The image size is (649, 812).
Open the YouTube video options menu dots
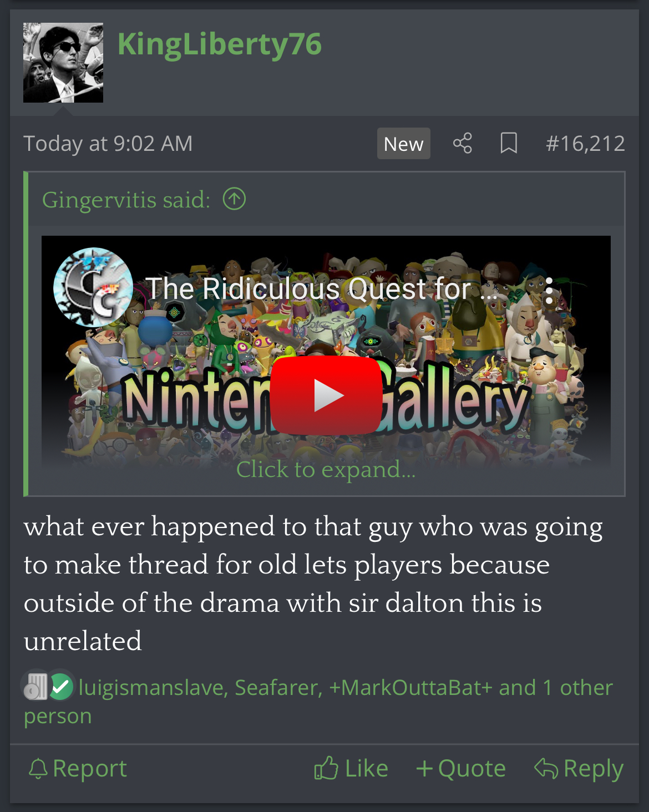coord(549,290)
